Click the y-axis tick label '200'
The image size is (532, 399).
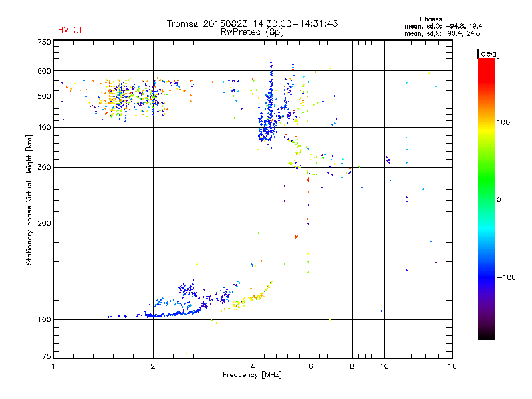click(x=44, y=223)
